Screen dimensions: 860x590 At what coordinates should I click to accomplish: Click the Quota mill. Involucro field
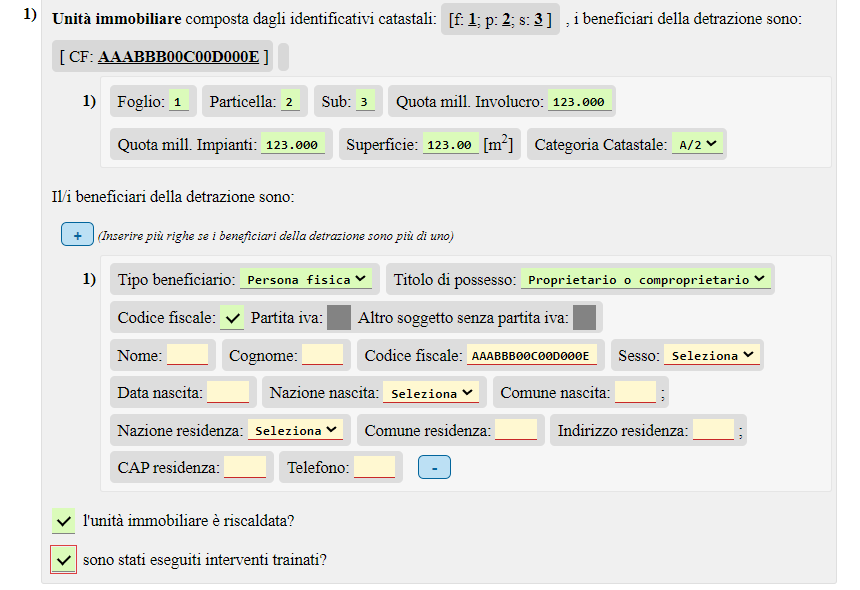579,102
